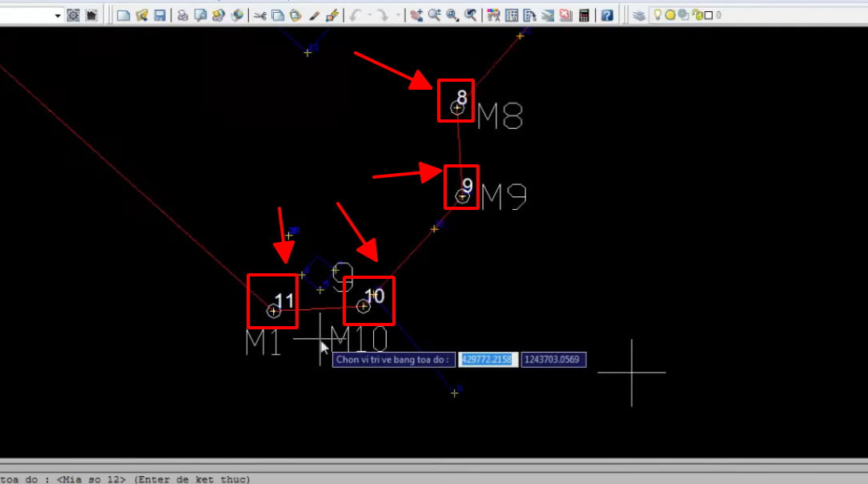Copy selection to clipboard
The height and width of the screenshot is (484, 868).
click(277, 15)
